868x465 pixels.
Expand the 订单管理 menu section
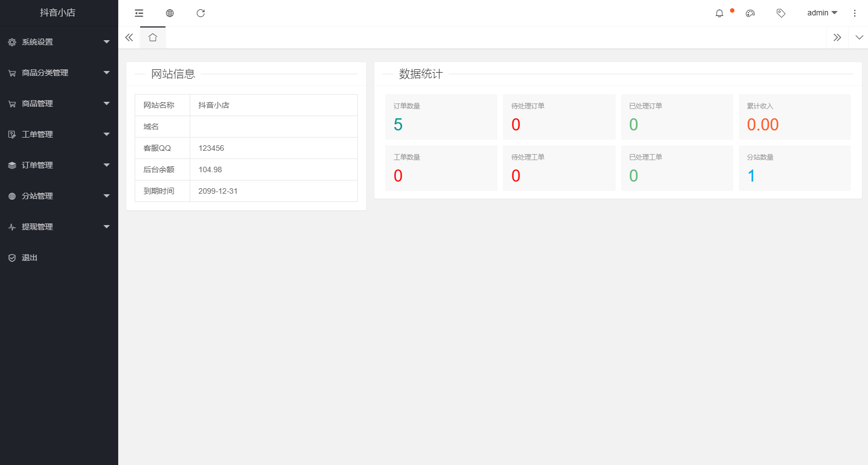(x=59, y=165)
